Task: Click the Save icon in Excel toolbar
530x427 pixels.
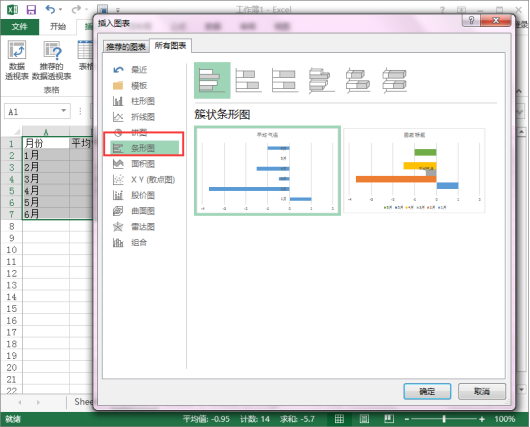Action: pos(31,9)
